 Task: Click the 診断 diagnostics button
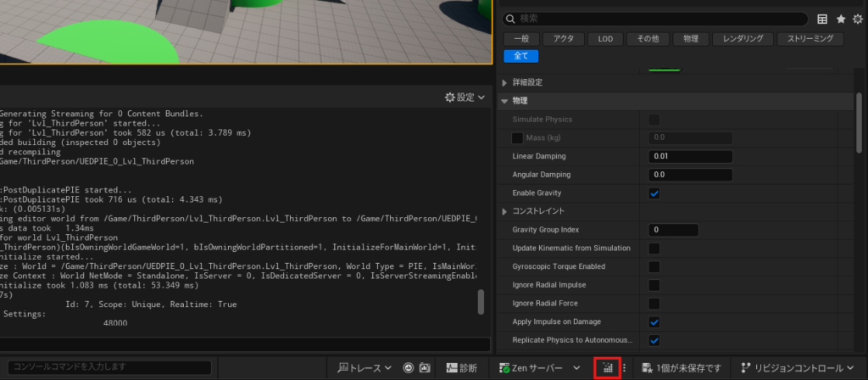coord(459,368)
